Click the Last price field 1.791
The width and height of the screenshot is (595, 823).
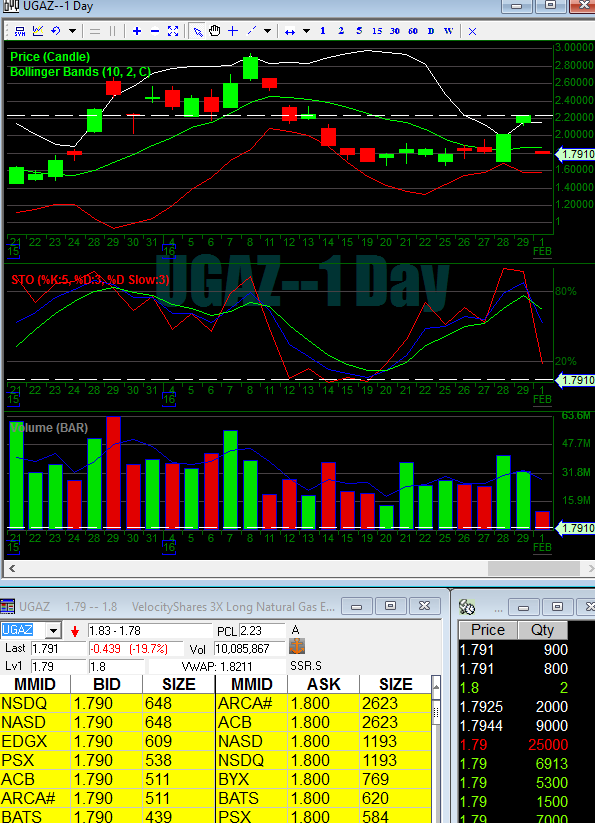(x=58, y=649)
